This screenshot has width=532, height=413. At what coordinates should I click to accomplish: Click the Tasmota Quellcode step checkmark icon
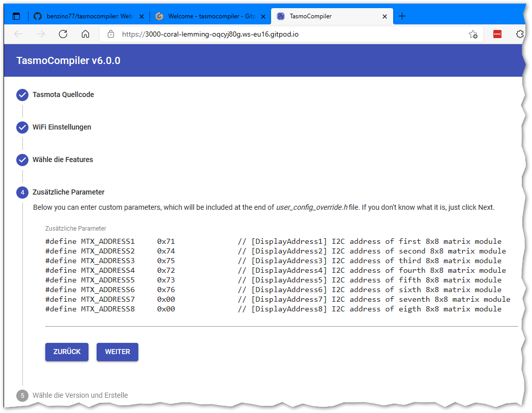(22, 95)
